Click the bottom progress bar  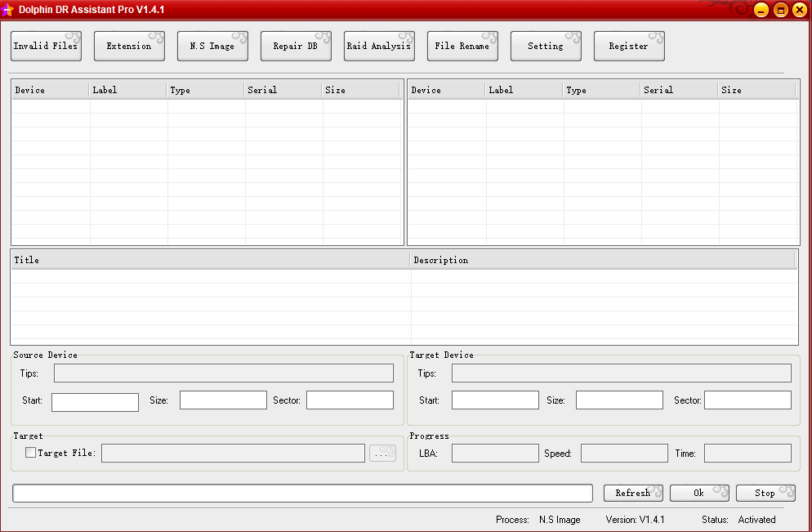click(x=302, y=493)
